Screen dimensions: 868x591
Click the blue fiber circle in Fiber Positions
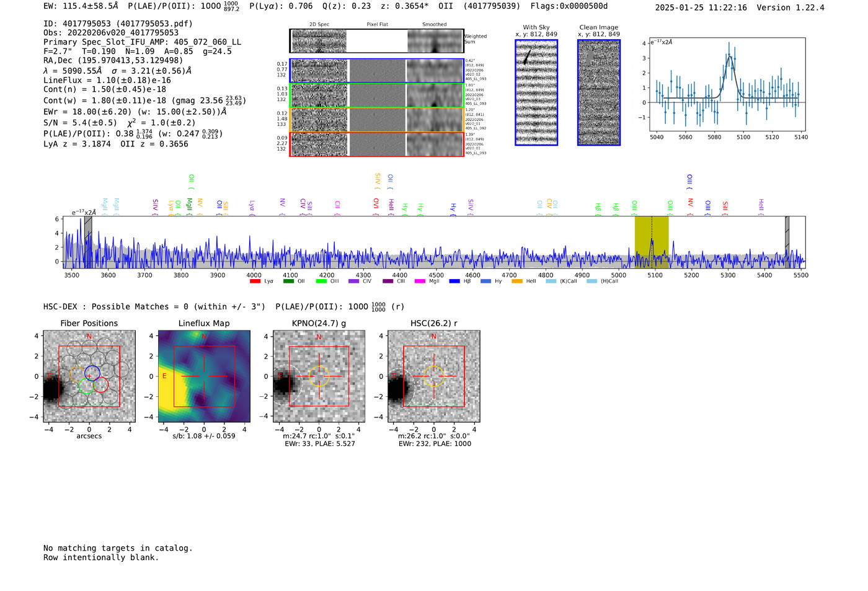(92, 373)
